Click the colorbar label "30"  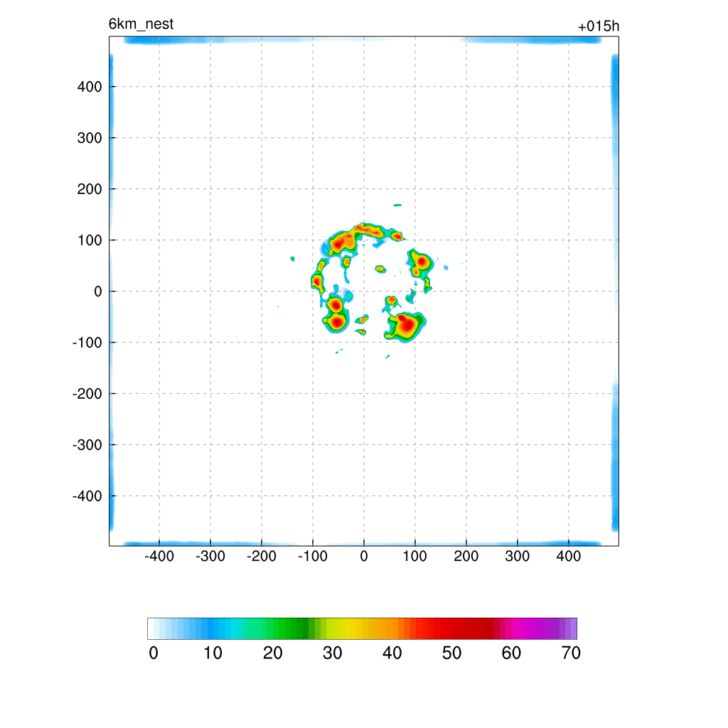point(333,653)
